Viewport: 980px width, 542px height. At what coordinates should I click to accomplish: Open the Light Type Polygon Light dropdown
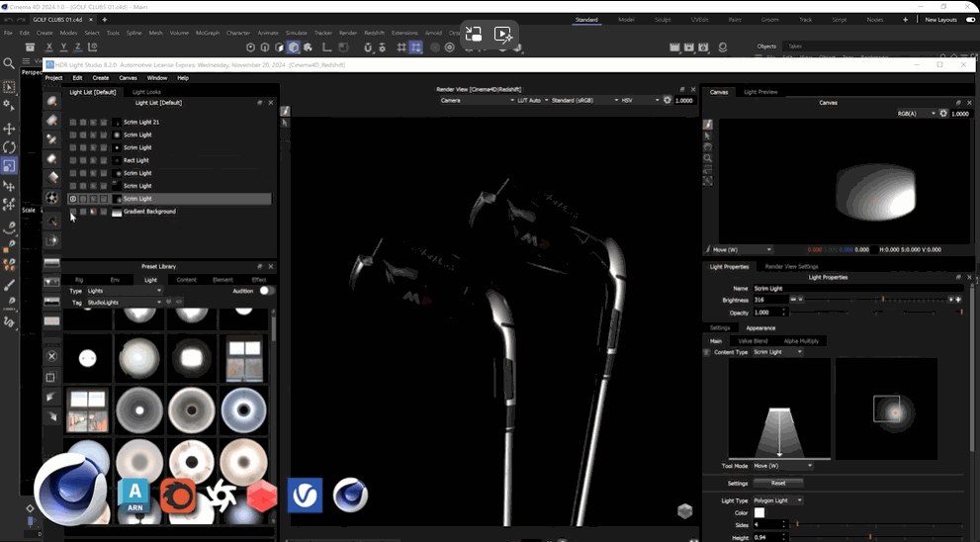click(x=777, y=500)
